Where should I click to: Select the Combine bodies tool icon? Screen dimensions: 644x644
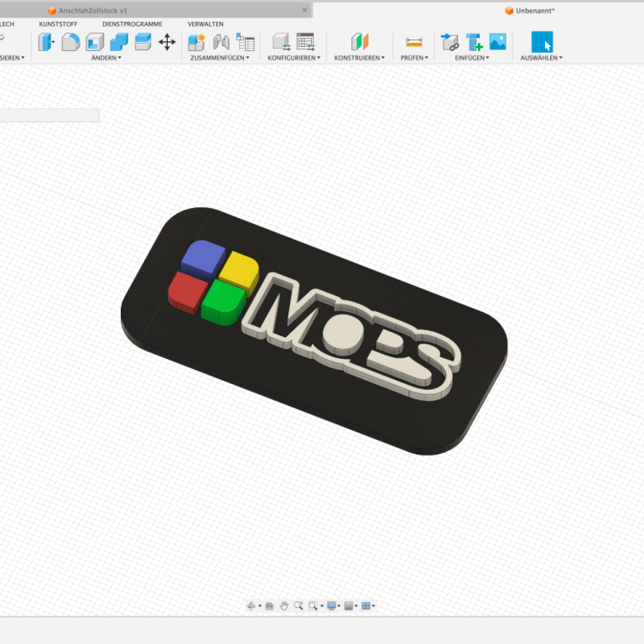click(119, 42)
